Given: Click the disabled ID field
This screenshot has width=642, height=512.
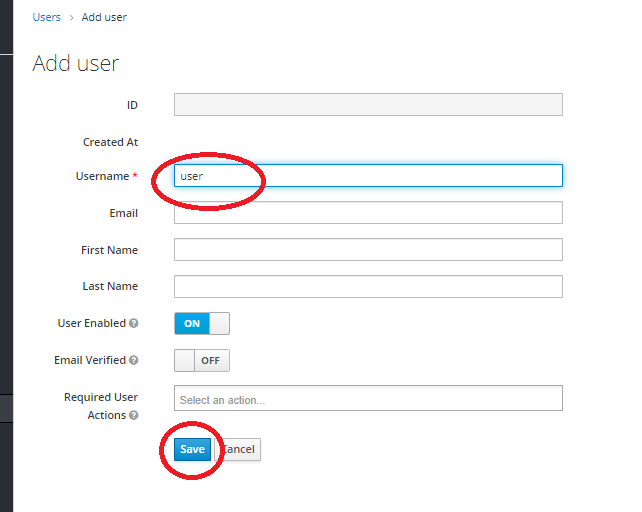Looking at the screenshot, I should [x=368, y=104].
